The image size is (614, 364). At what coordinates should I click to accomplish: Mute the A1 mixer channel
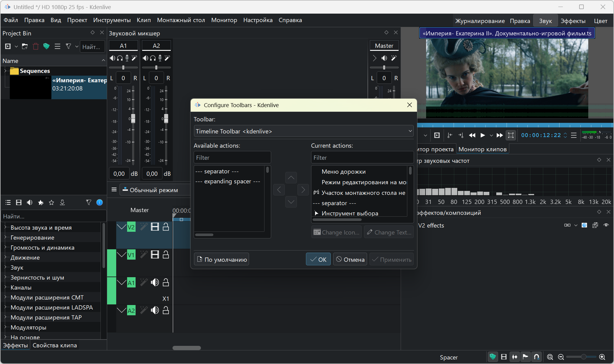point(112,58)
